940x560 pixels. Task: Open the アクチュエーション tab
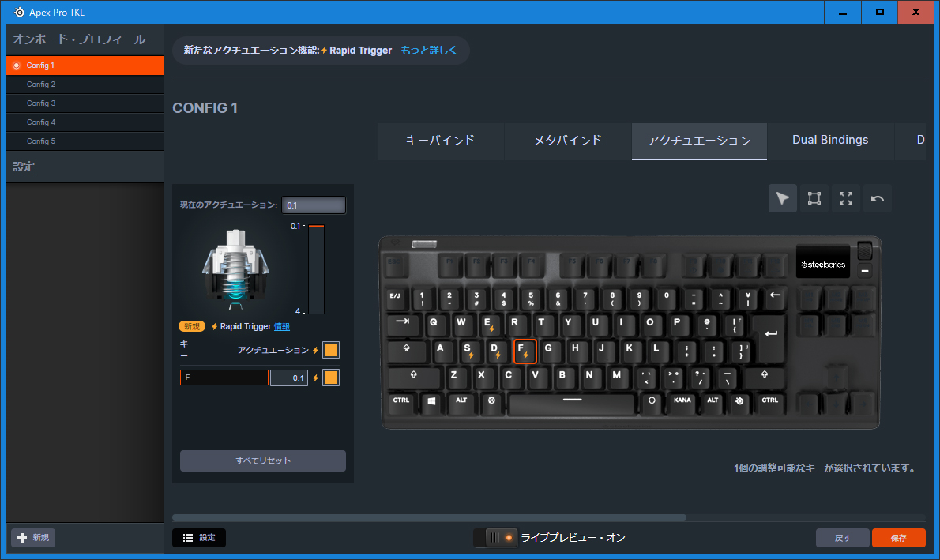point(699,141)
